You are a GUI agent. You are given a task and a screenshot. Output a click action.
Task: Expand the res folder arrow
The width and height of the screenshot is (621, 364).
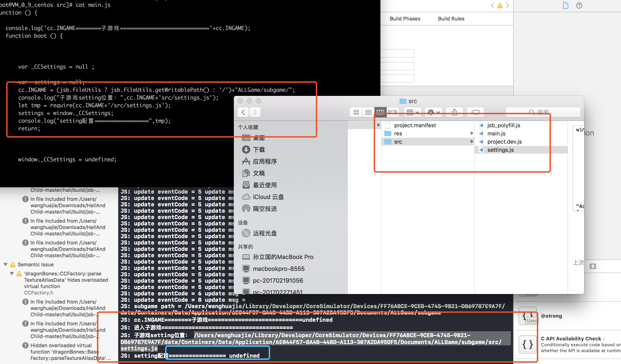472,133
